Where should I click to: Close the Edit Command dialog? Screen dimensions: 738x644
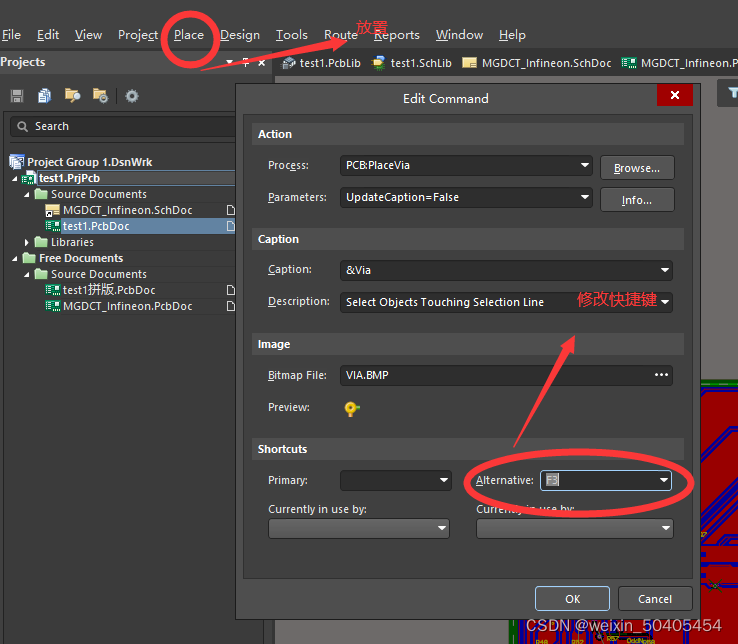(x=674, y=95)
